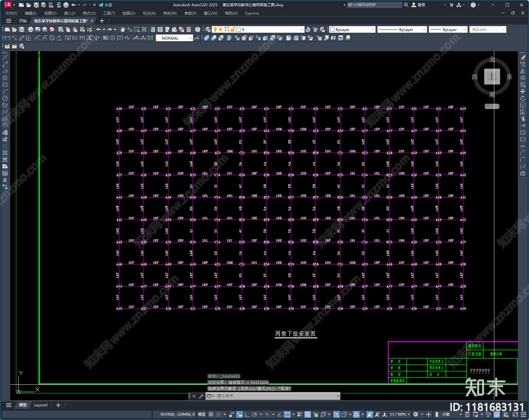The height and width of the screenshot is (420, 529).
Task: Open the 修改(M) menu
Action: [170, 13]
